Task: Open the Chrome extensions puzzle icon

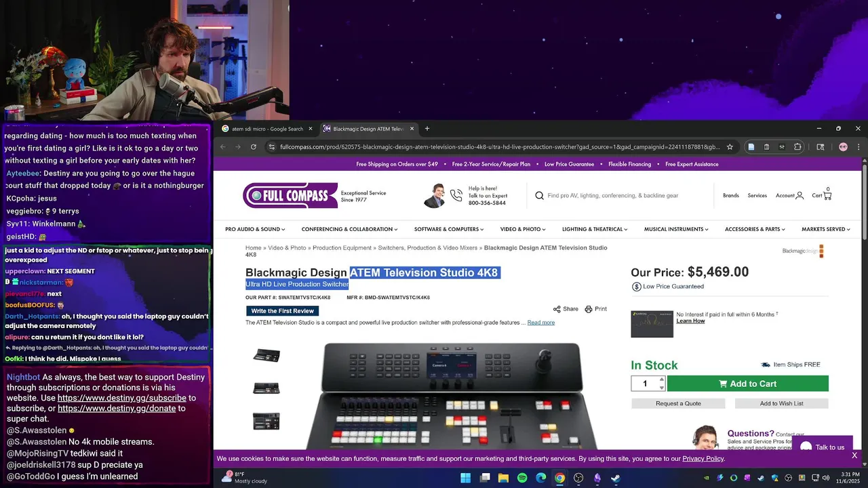Action: (x=797, y=146)
